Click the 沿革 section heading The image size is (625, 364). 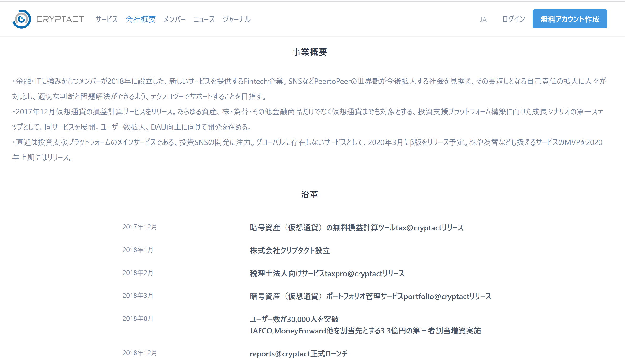[x=309, y=194]
